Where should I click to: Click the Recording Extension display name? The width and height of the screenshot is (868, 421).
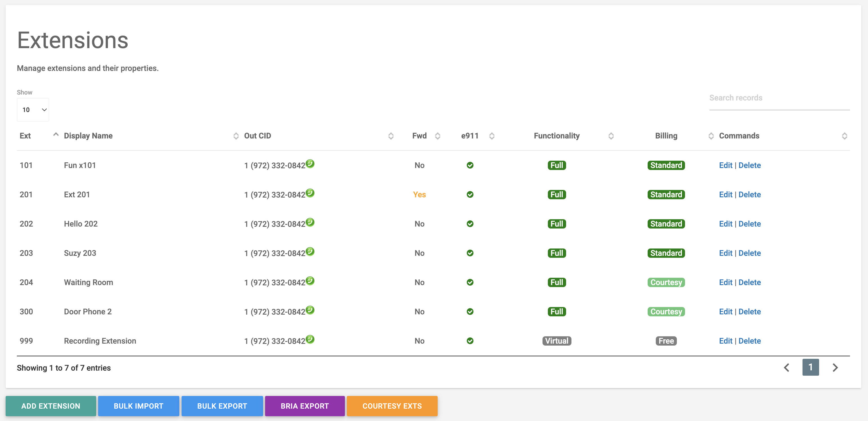click(x=100, y=341)
